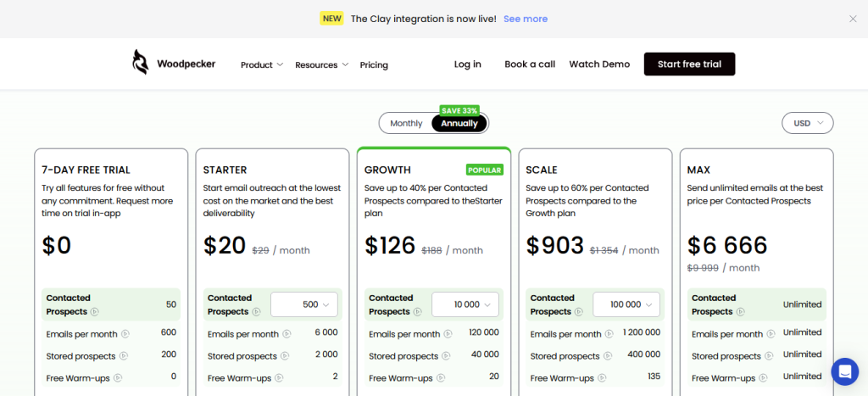Open the See more link in banner
Screen dimensions: 868x396
point(526,19)
